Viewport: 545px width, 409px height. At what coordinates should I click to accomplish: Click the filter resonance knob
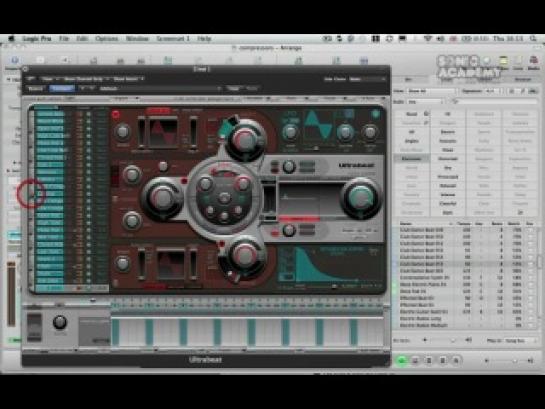(x=243, y=184)
